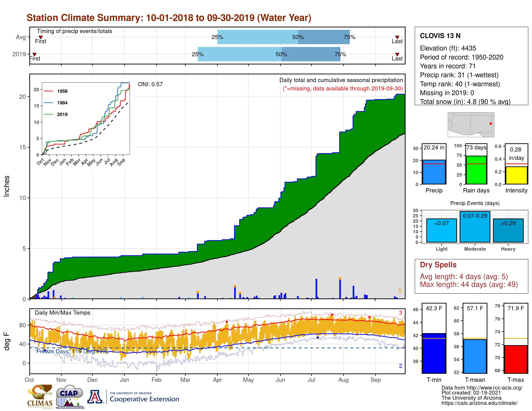
Task: Click the 73 days value label
Action: click(x=476, y=147)
